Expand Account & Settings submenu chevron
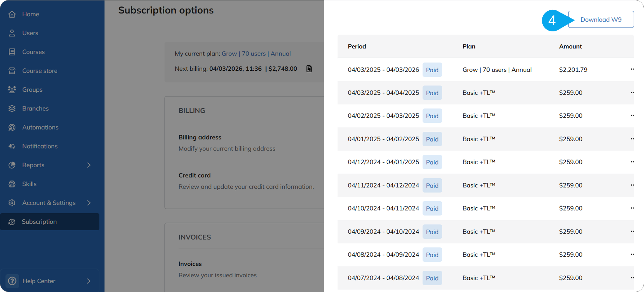This screenshot has height=292, width=644. point(89,203)
